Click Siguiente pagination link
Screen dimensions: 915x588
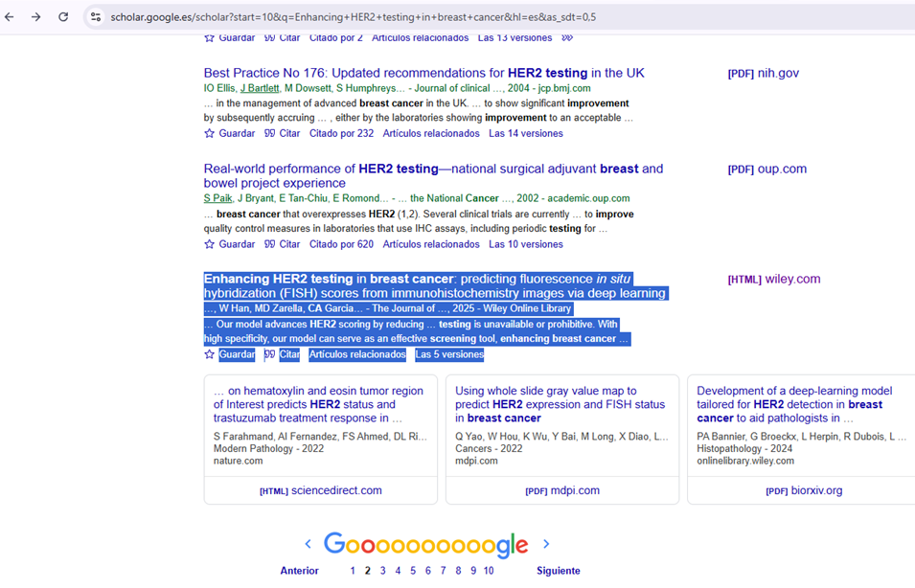(x=559, y=571)
